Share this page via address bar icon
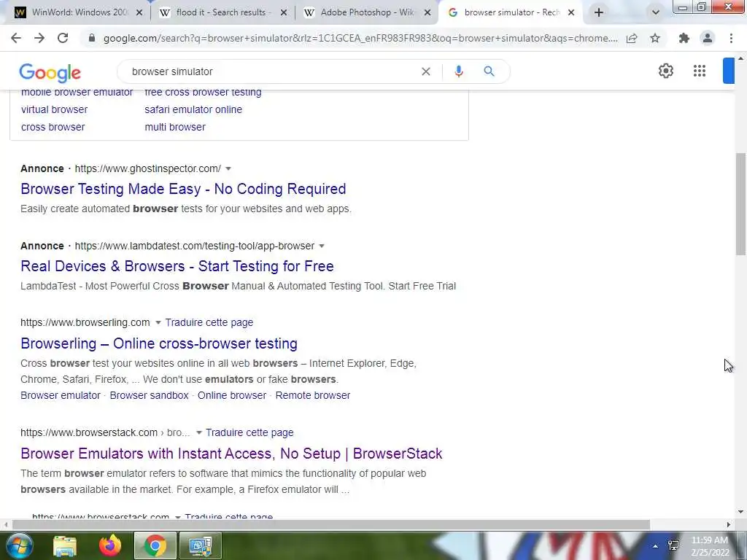 pyautogui.click(x=632, y=38)
